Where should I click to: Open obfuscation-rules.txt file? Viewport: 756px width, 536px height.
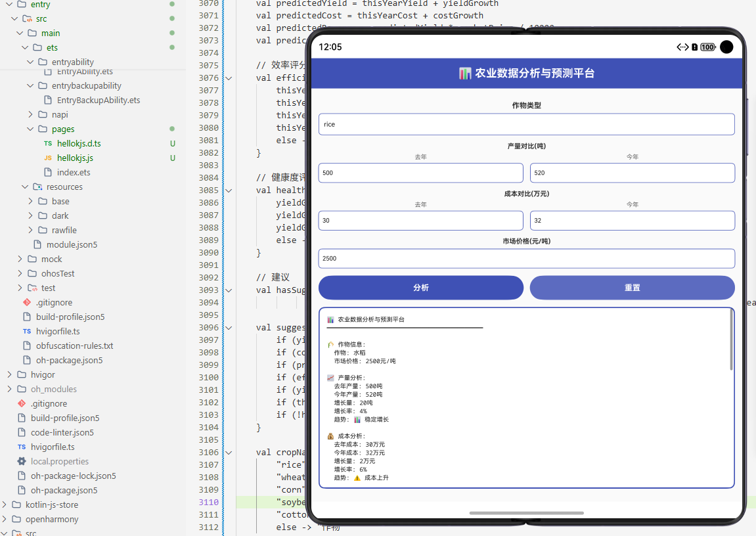pyautogui.click(x=75, y=346)
